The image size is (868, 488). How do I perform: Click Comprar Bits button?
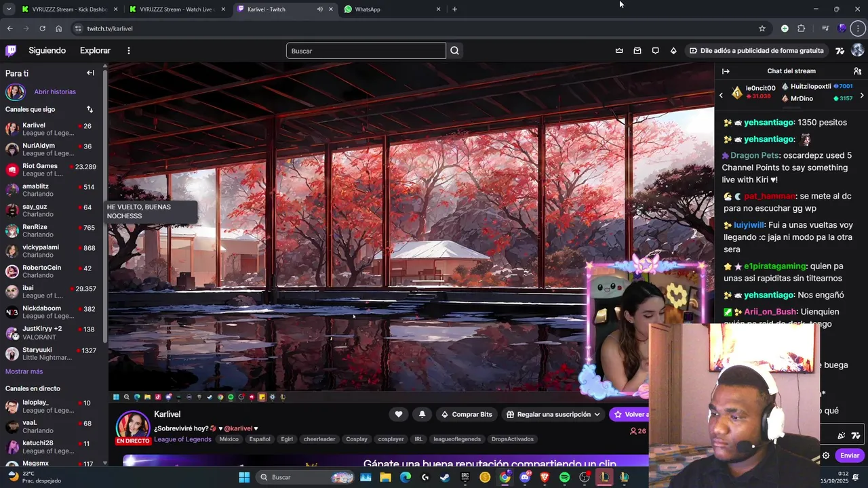pos(467,414)
